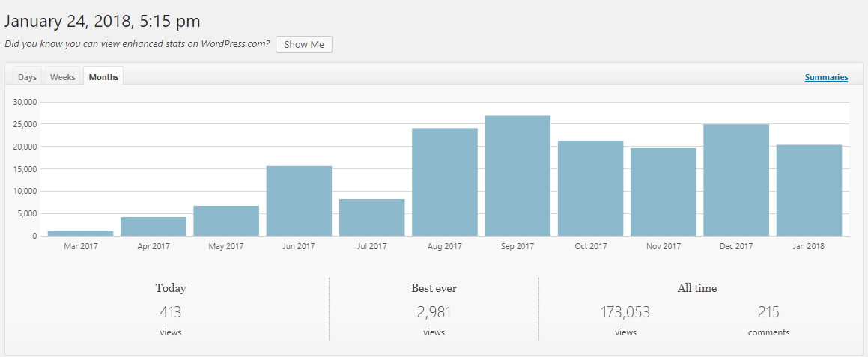Click the date heading January 24, 2018
868x357 pixels.
(x=103, y=22)
